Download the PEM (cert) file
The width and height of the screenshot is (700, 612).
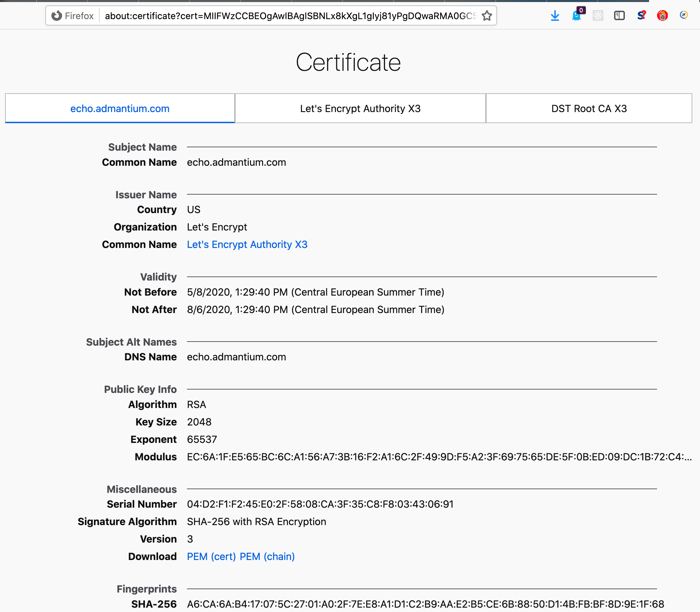pos(211,557)
